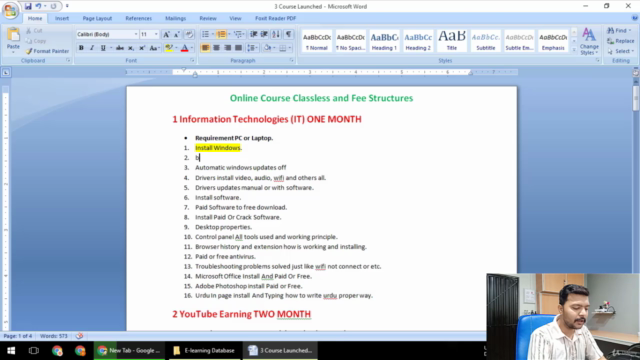Toggle bold formatting
Screen dimensions: 640x360
pyautogui.click(x=81, y=48)
